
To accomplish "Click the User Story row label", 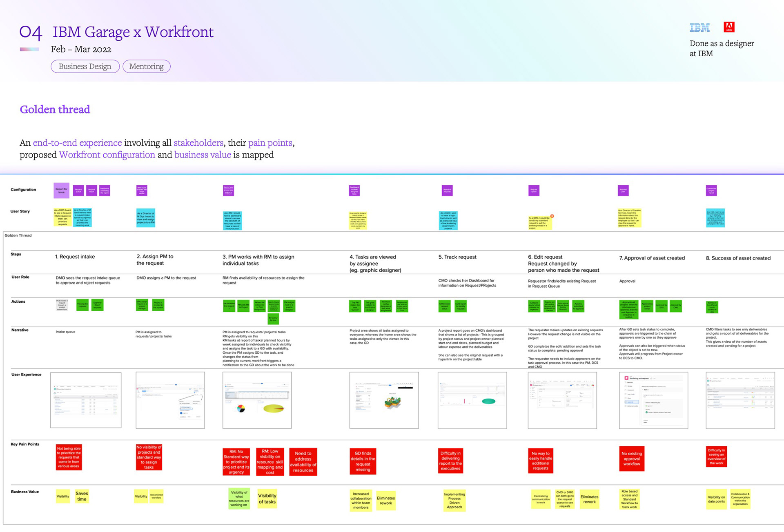I will point(20,211).
